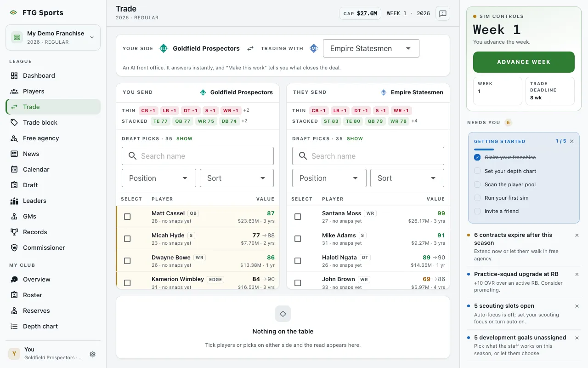Open the Dashboard grid icon
Screen dimensions: 588x368
(14, 75)
